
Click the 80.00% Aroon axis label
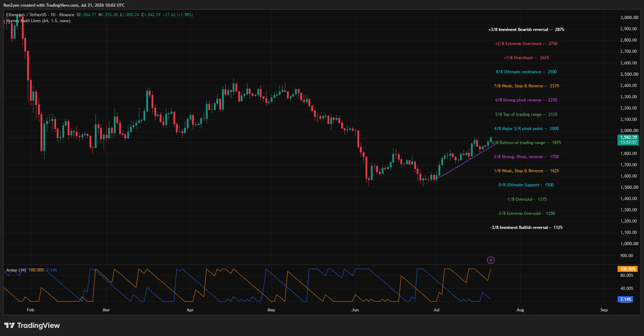click(627, 275)
